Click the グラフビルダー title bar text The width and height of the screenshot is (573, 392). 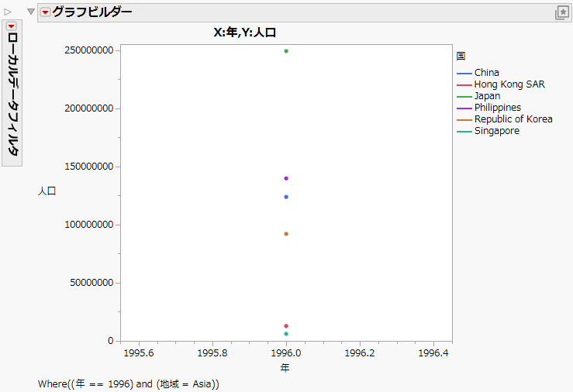92,12
